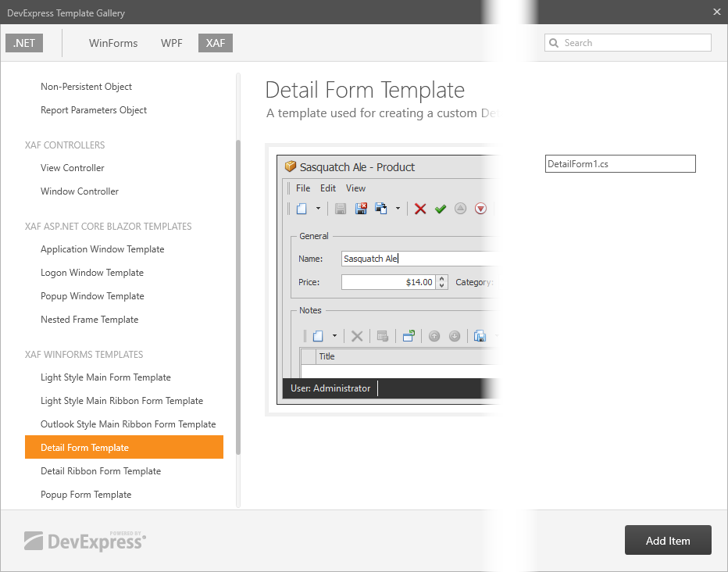The height and width of the screenshot is (572, 728).
Task: Click the template list scrollbar thumb
Action: click(x=238, y=297)
